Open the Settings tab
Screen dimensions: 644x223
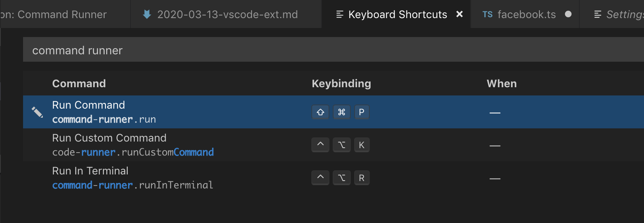624,14
